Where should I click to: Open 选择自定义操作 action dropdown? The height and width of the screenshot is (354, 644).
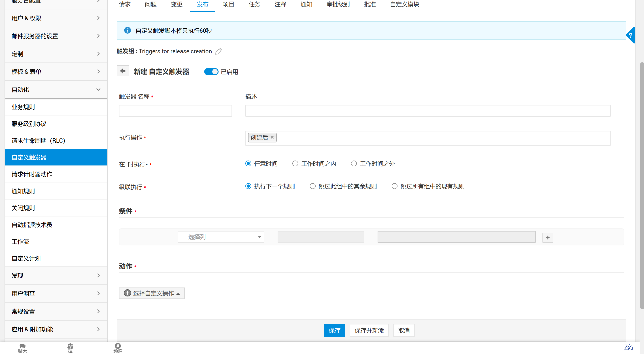click(x=152, y=293)
